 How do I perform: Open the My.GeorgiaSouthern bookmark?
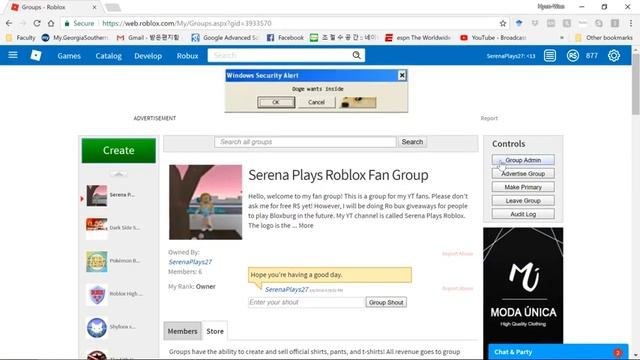click(x=75, y=38)
